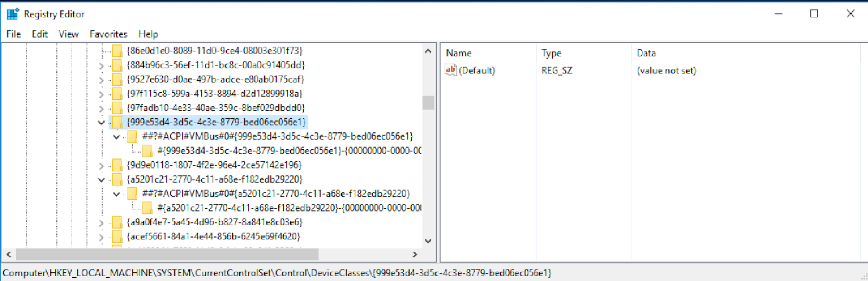
Task: Select the highlighted {999e53d4-3d5c-4c3e-8779-bed06ec056e1} label
Action: coord(216,122)
